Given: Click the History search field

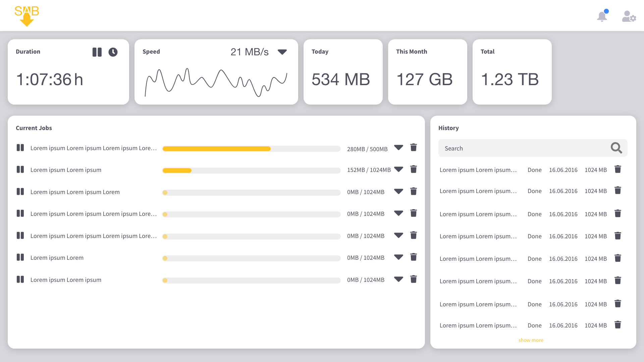Looking at the screenshot, I should [x=533, y=148].
